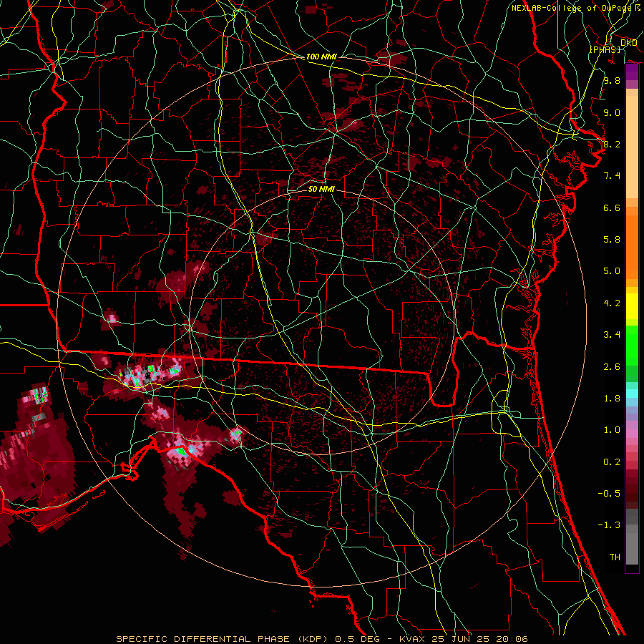Click the PHAS legend unit label
Image resolution: width=644 pixels, height=644 pixels.
coord(605,49)
